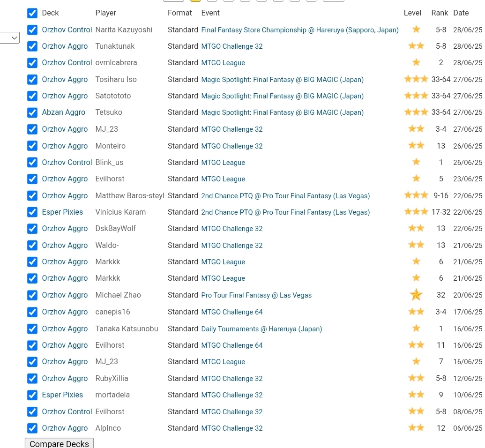Open ovmlcabrera's MTGO League event link
Image resolution: width=485 pixels, height=448 pixels.
click(223, 63)
